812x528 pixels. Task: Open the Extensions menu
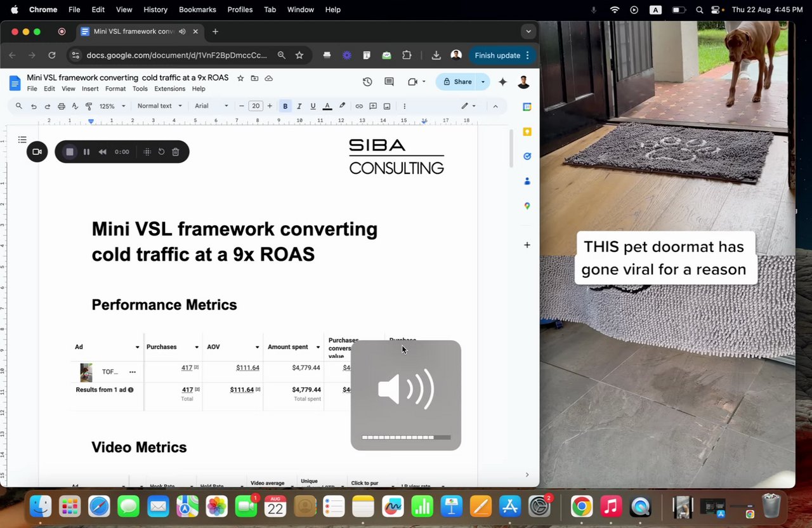(170, 89)
